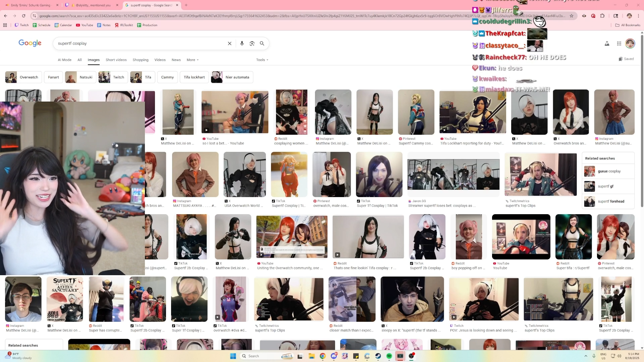This screenshot has width=644, height=362.
Task: Open Google Lens image search icon
Action: pyautogui.click(x=252, y=43)
